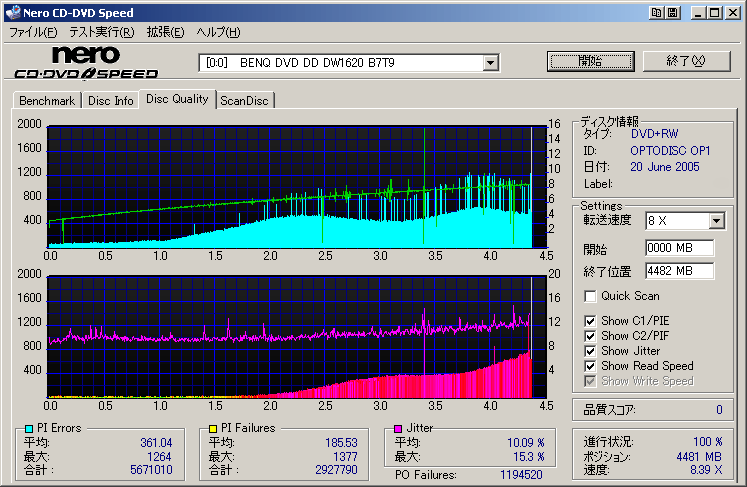The image size is (747, 487).
Task: Click the Jitter average 10.09 %
Action: [x=525, y=443]
